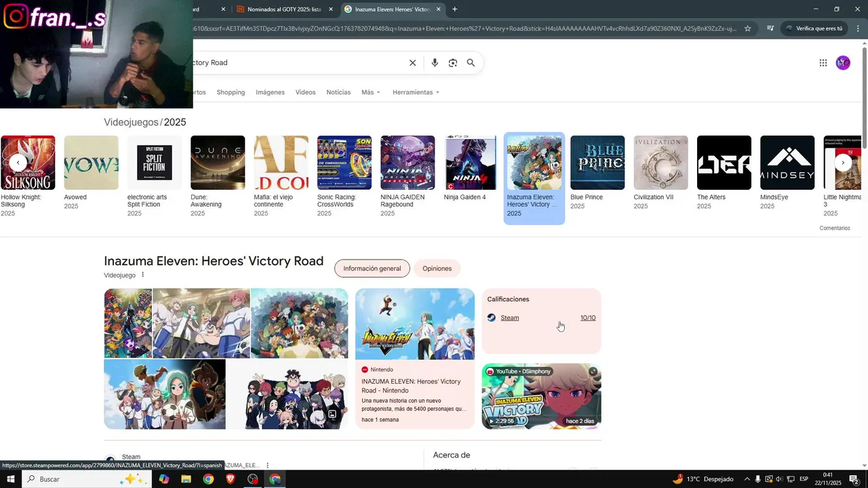Viewport: 868px width, 488px height.
Task: Select Hollow Knight: Silksong carousel card
Action: tap(28, 176)
